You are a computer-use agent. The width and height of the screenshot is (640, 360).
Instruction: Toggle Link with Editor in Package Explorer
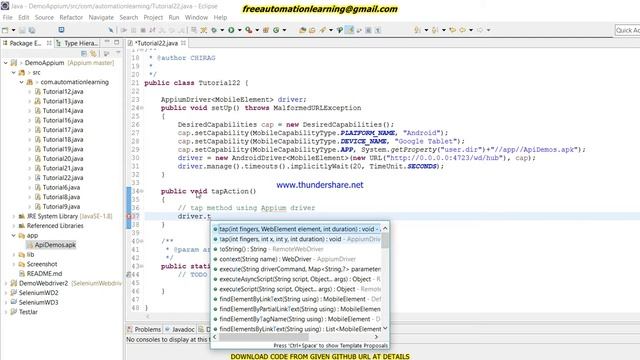pos(93,53)
